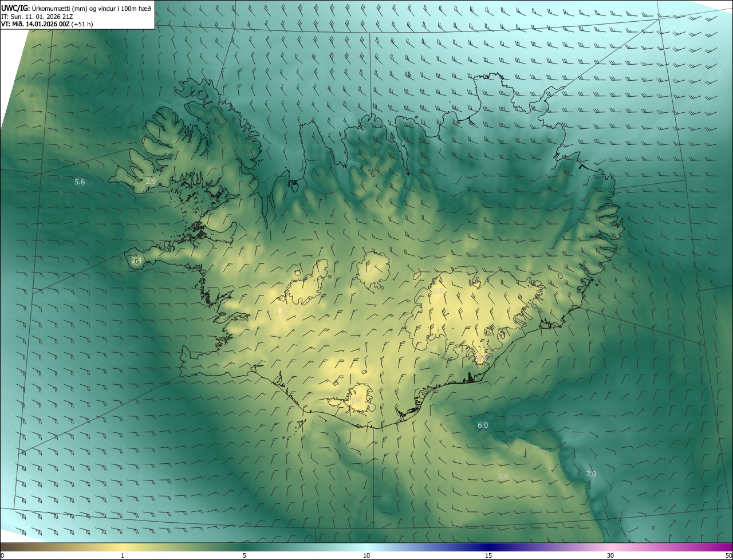
Task: Click the 'UWC/IG' title heading text
Action: click(15, 7)
